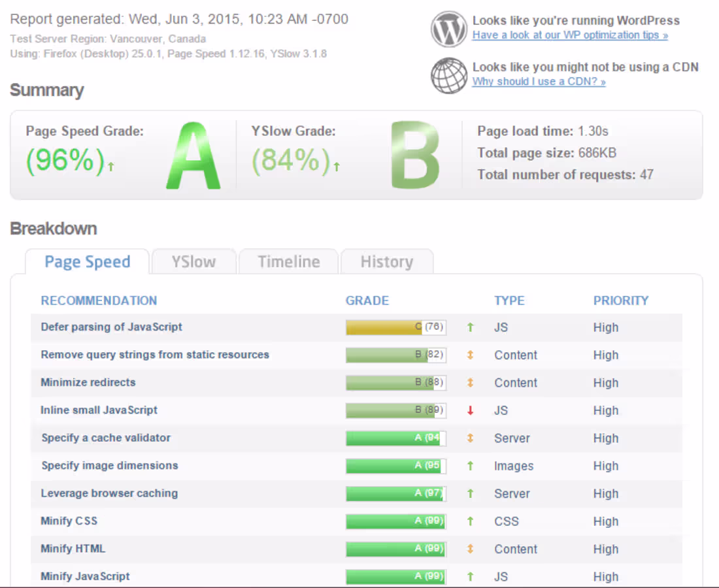Screen dimensions: 719x588
Task: Click the Breakdown heading
Action: pyautogui.click(x=53, y=228)
